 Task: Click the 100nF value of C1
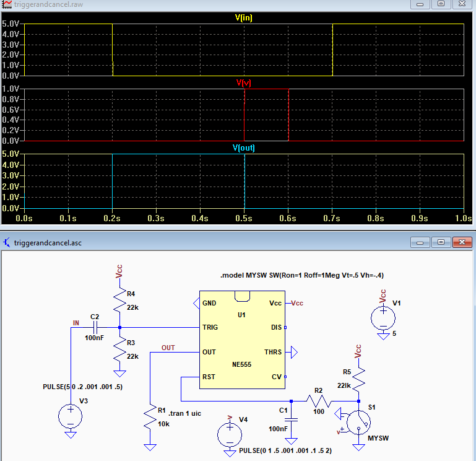pos(278,429)
